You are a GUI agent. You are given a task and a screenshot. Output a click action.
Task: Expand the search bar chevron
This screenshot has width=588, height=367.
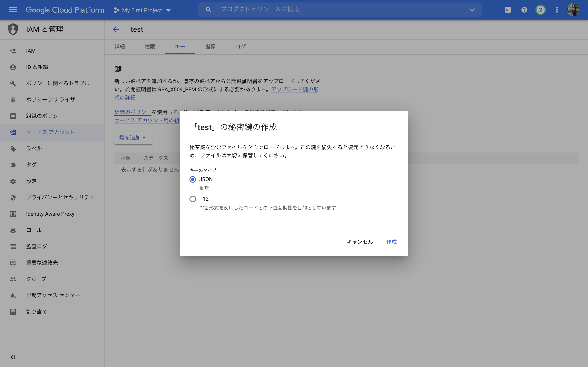coord(472,10)
